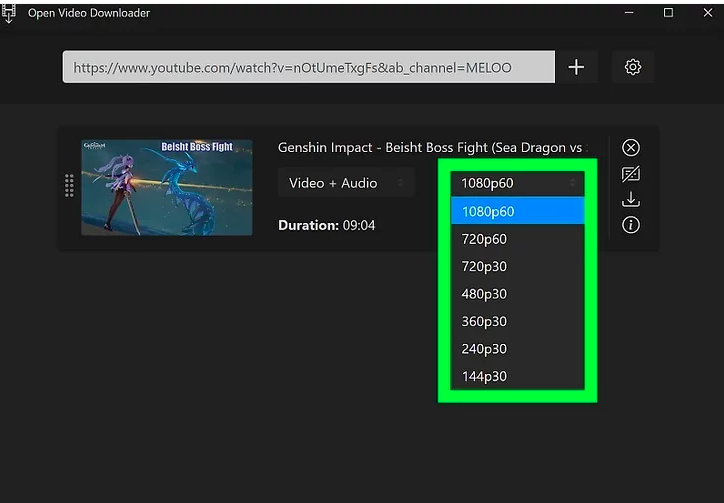This screenshot has width=724, height=503.
Task: Open the Video + Audio format dropdown
Action: click(x=346, y=183)
